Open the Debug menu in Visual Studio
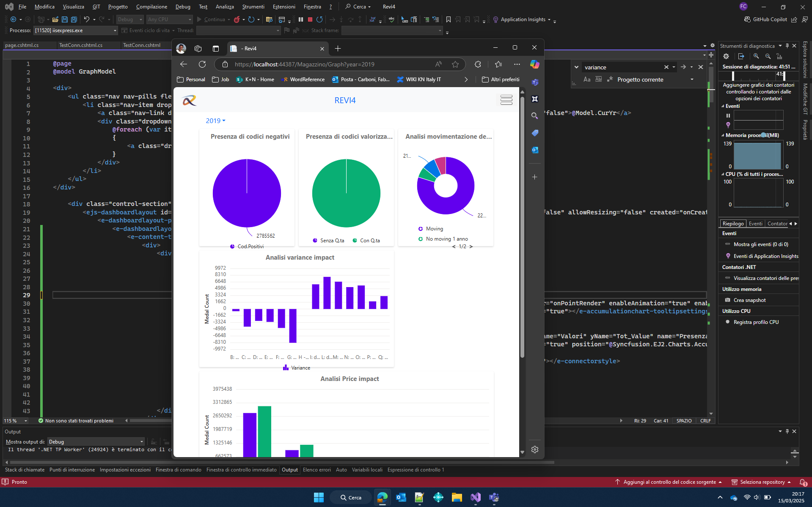Screen dimensions: 812x507 pyautogui.click(x=183, y=6)
